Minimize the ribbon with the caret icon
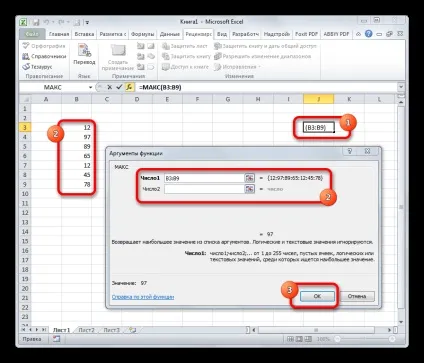 358,34
